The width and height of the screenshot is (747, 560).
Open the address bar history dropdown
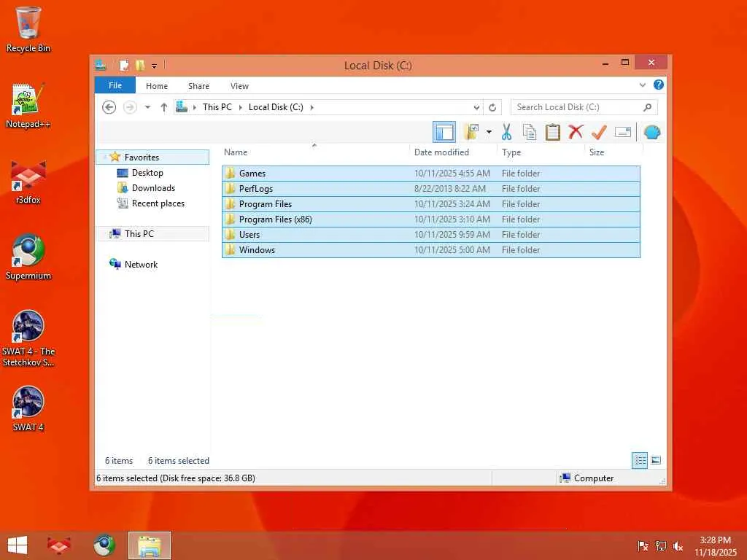[x=476, y=108]
